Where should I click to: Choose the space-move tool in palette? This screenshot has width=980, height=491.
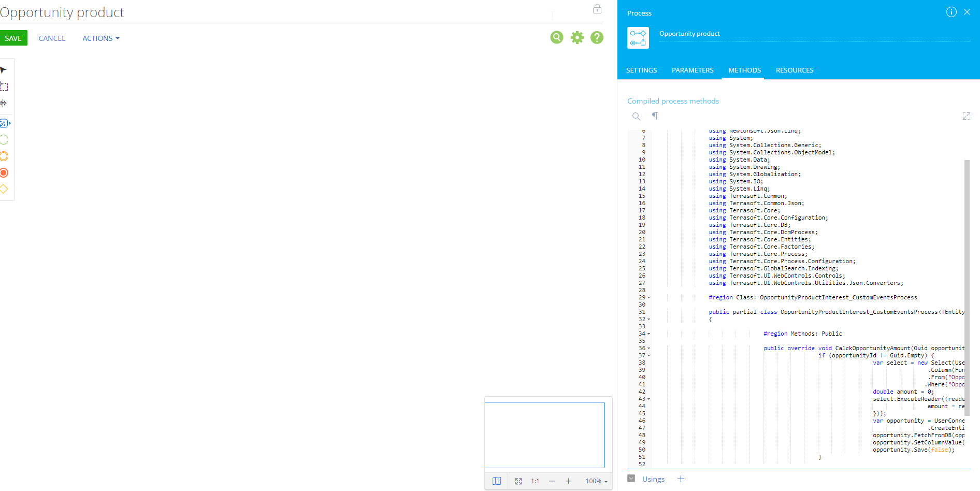(3, 103)
